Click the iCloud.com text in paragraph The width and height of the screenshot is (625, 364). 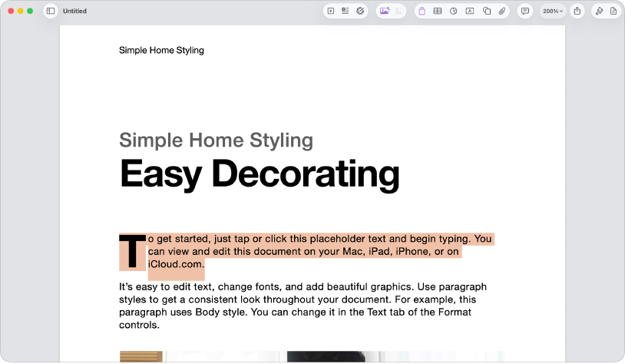tap(176, 264)
